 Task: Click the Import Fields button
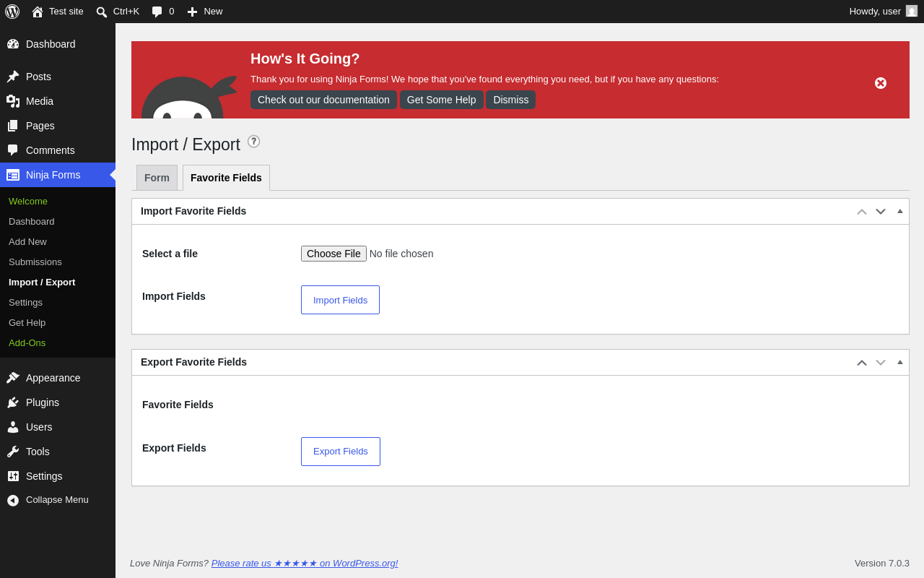tap(340, 300)
